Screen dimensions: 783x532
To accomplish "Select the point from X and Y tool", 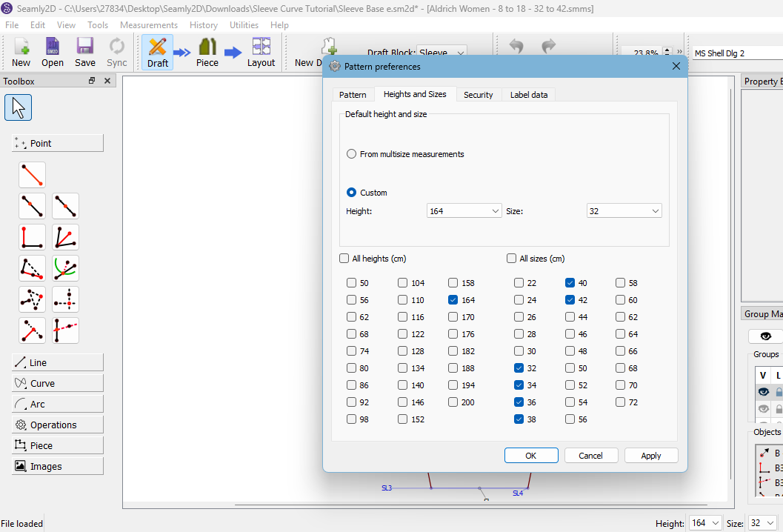I will 65,299.
